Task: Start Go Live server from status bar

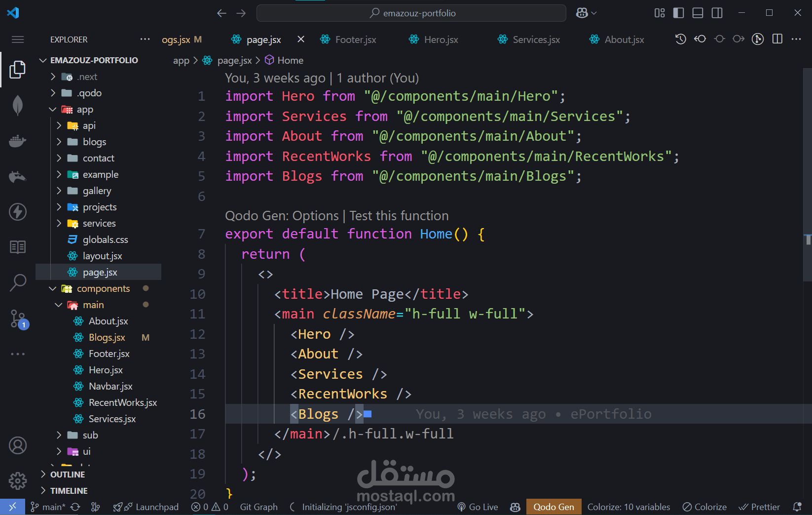Action: (x=478, y=507)
